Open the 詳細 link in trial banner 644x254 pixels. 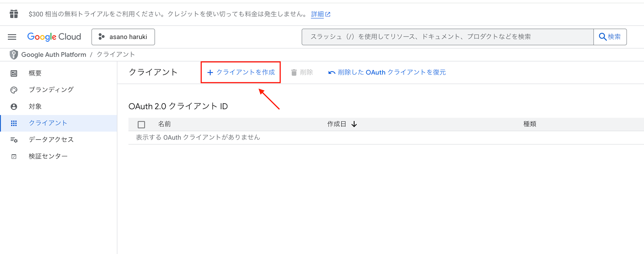coord(317,14)
